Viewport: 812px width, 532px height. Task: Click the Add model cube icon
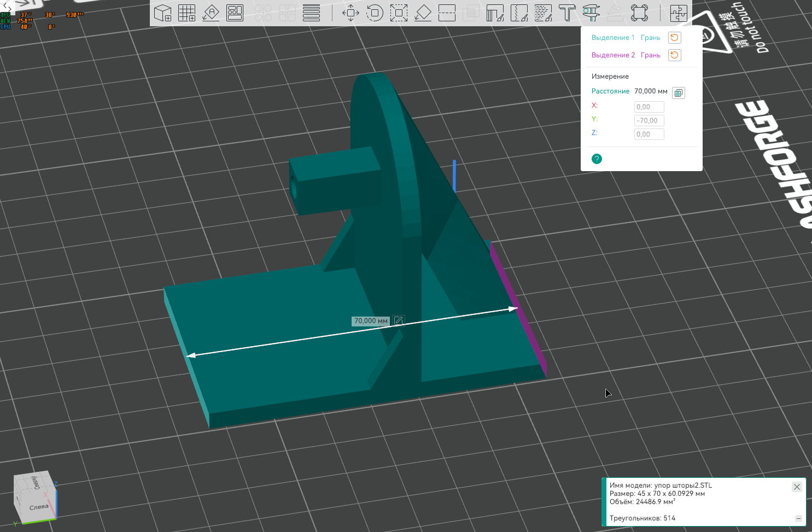pyautogui.click(x=163, y=13)
